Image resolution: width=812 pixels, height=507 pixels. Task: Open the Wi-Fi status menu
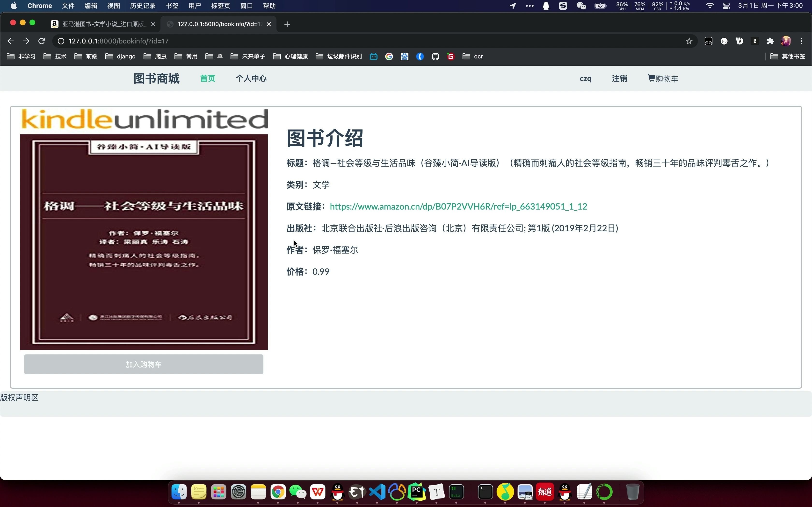pos(709,6)
